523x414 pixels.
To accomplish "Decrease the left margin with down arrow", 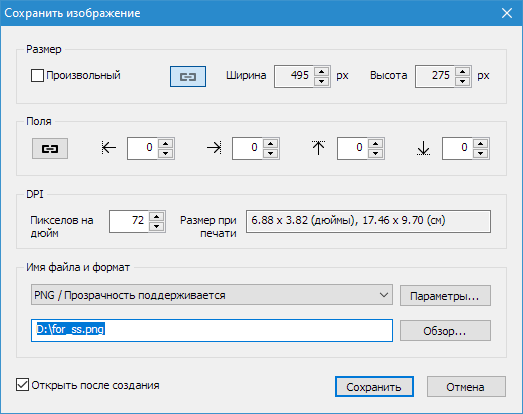I will [166, 153].
